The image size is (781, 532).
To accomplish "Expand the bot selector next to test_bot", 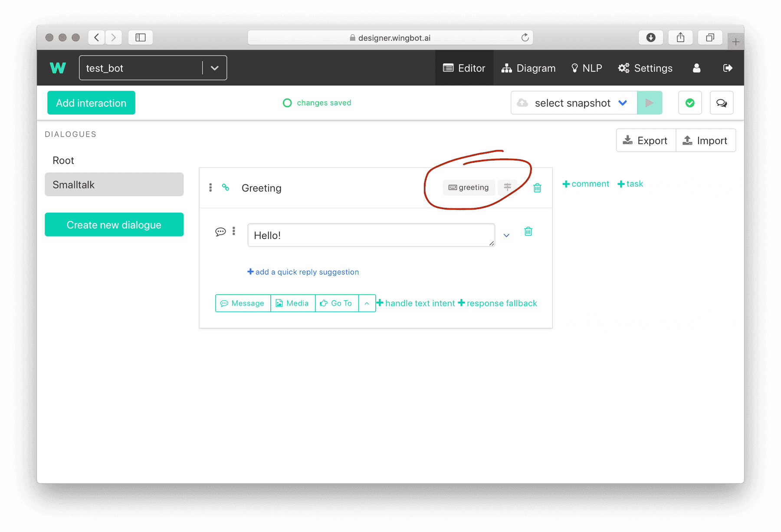I will 214,68.
